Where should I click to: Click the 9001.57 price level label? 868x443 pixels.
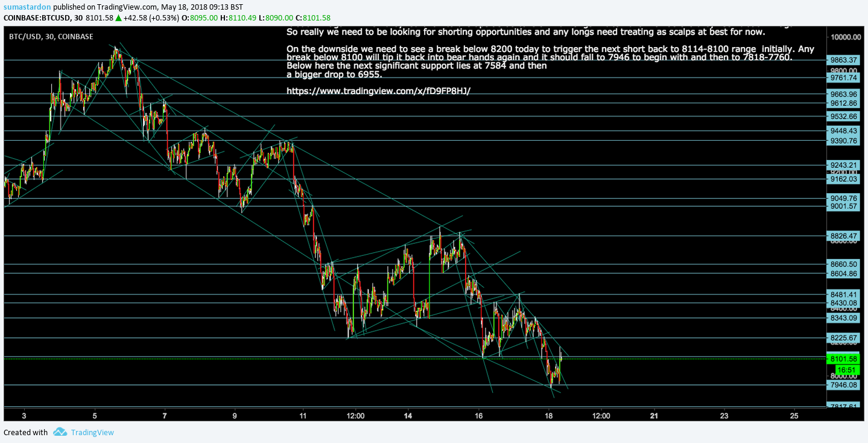[x=844, y=206]
